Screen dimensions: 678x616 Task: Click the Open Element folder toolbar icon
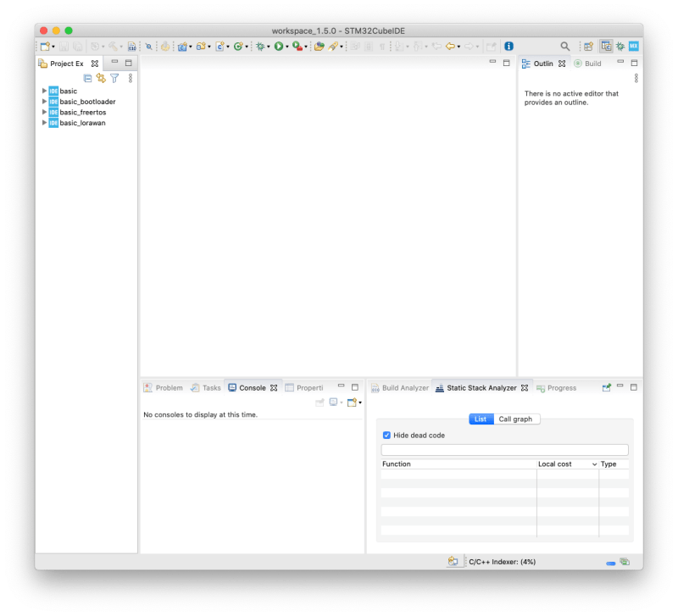[320, 47]
